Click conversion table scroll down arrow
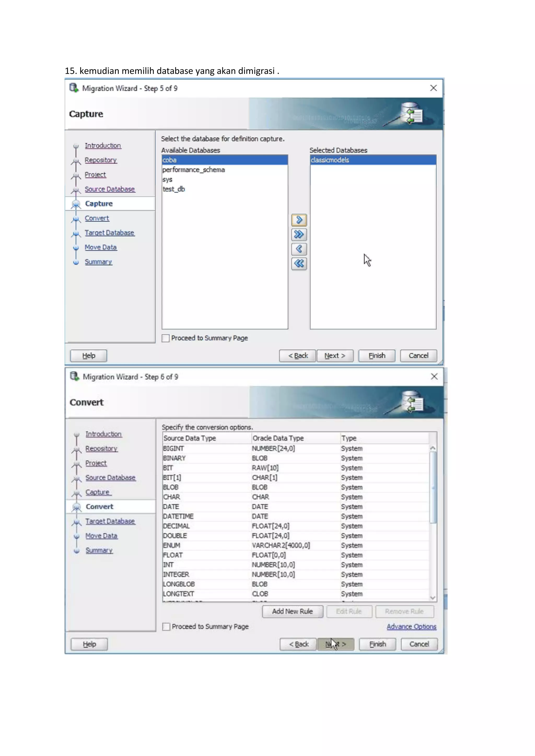Viewport: 535px width, 756px height. 433,598
